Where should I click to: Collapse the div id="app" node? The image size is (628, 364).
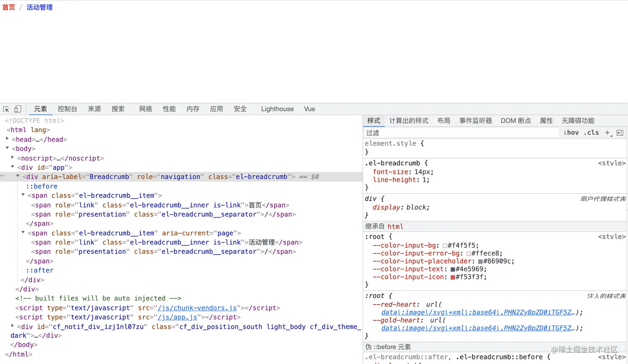pyautogui.click(x=12, y=167)
